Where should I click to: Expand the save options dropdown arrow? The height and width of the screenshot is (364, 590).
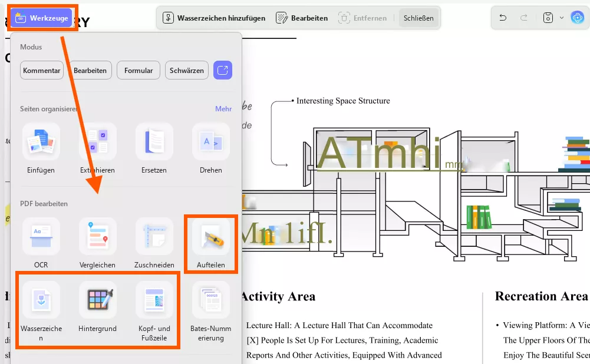562,18
